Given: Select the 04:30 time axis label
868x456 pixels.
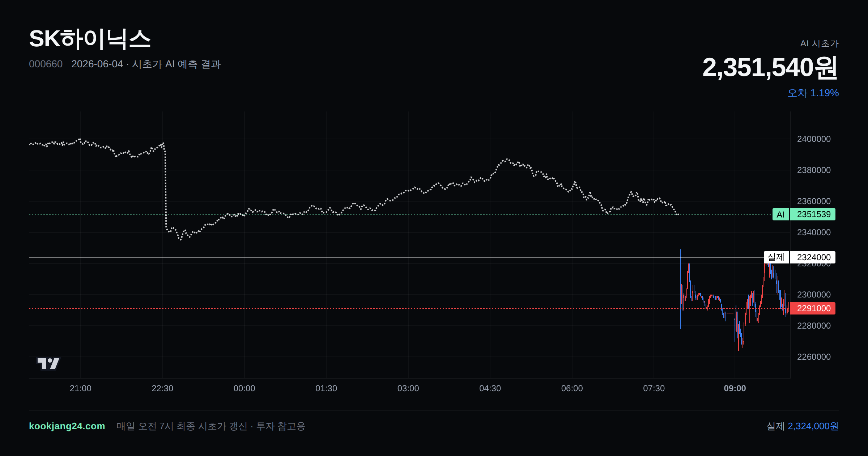Looking at the screenshot, I should point(490,388).
